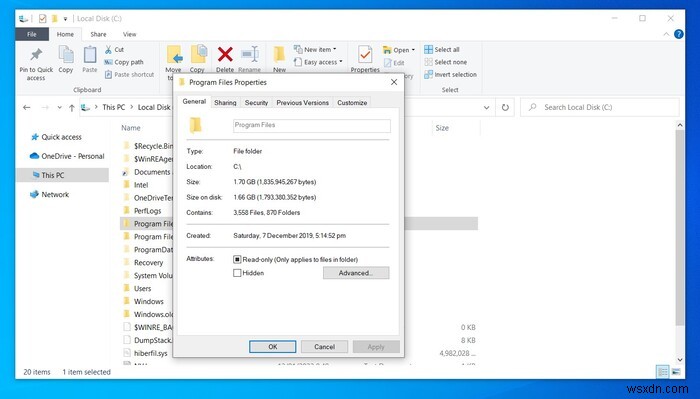Open the Previous Versions tab
700x399 pixels.
point(302,103)
